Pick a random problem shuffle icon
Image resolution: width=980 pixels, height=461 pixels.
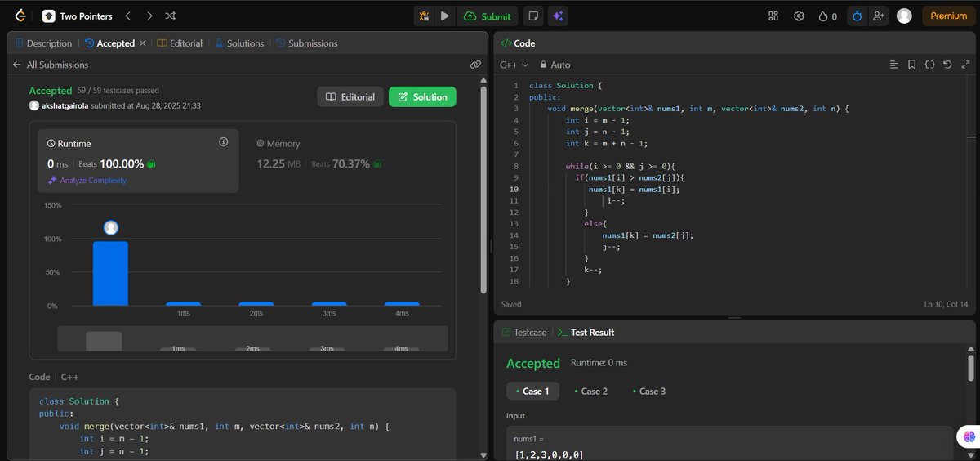(170, 16)
